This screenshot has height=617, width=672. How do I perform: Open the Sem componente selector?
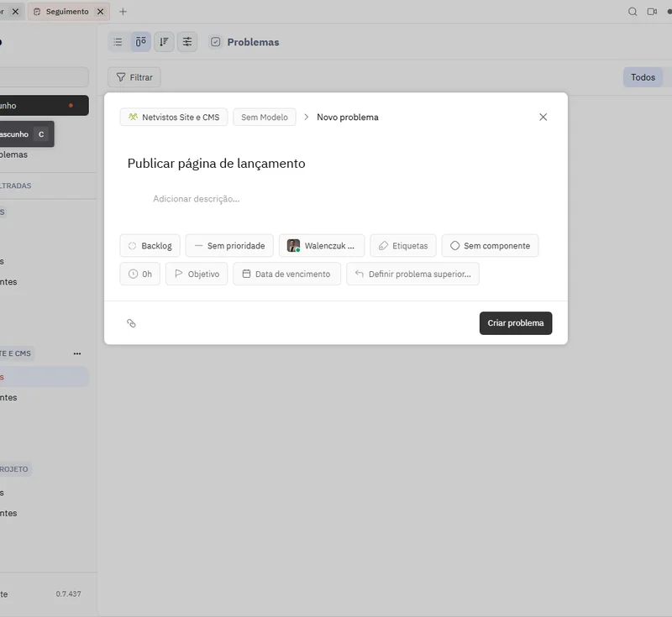[490, 246]
